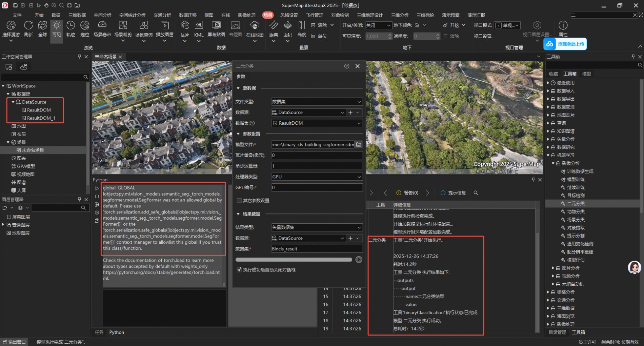Collapse the DataSource tree node
The height and width of the screenshot is (346, 644).
coord(13,102)
